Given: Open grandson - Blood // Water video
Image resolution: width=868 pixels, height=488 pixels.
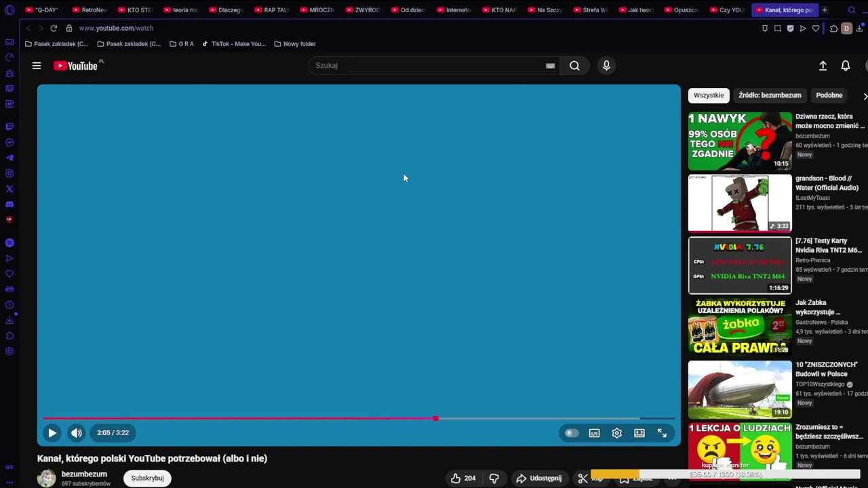Looking at the screenshot, I should coord(740,203).
